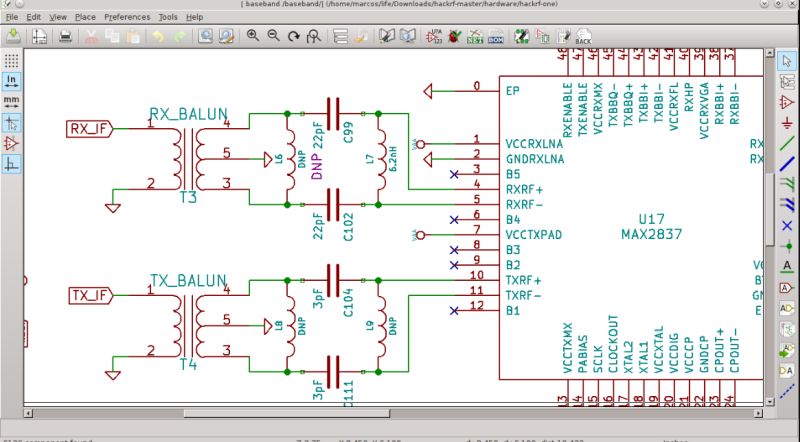Viewport: 800px width, 442px height.
Task: Select the RX_BALUN label text
Action: tap(188, 114)
